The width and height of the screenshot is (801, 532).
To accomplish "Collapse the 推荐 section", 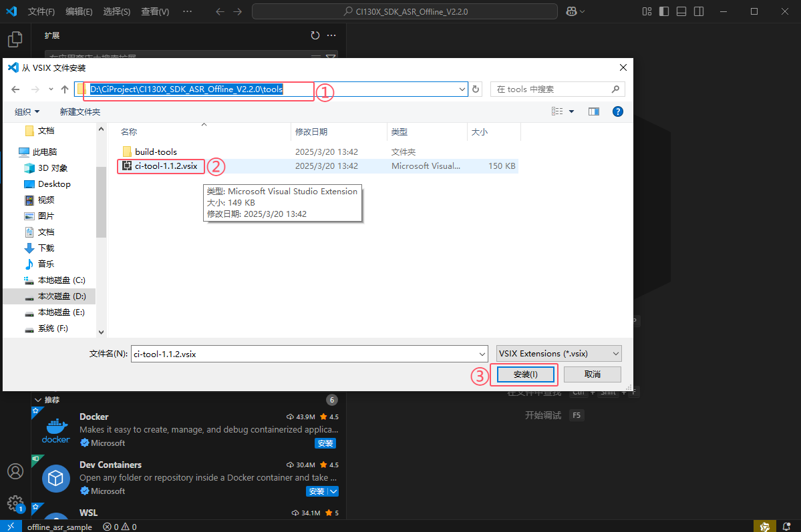I will 38,400.
